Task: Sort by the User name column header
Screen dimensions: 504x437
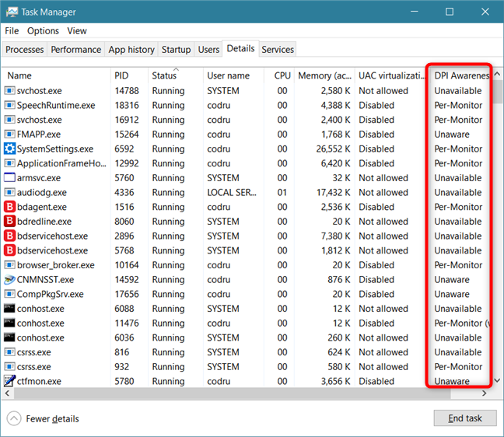Action: (x=233, y=75)
